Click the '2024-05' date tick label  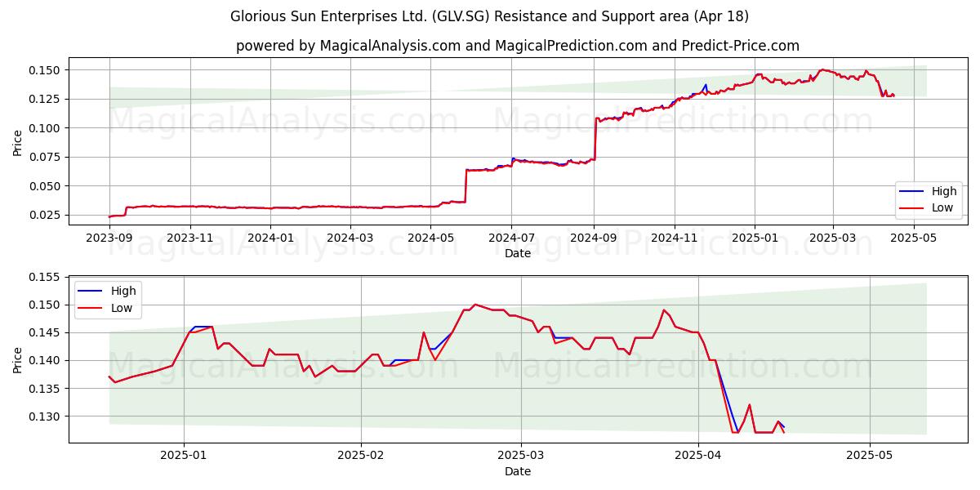[x=430, y=238]
